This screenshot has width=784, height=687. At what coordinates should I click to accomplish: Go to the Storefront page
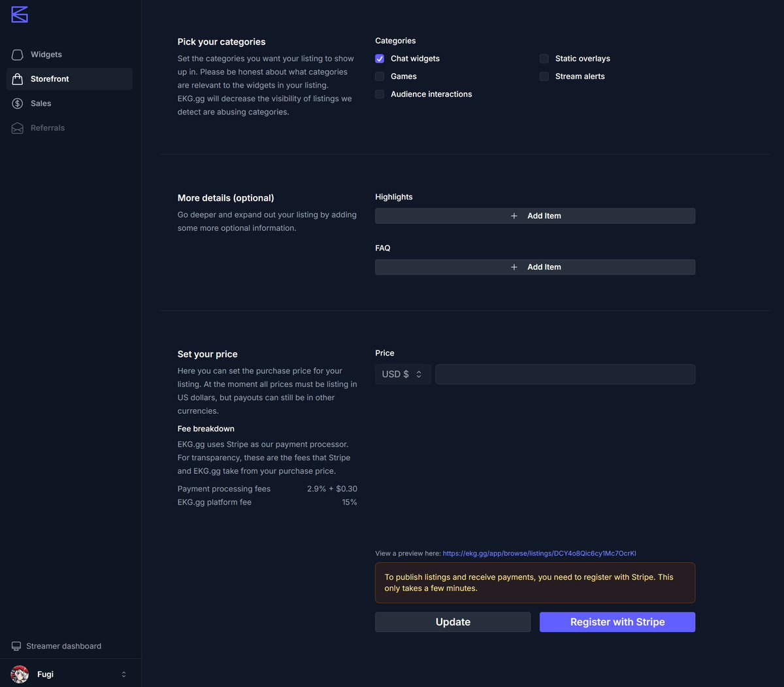[69, 79]
